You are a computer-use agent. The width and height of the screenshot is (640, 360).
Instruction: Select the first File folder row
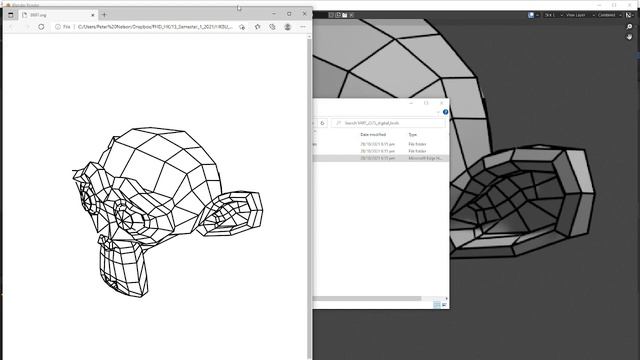380,144
